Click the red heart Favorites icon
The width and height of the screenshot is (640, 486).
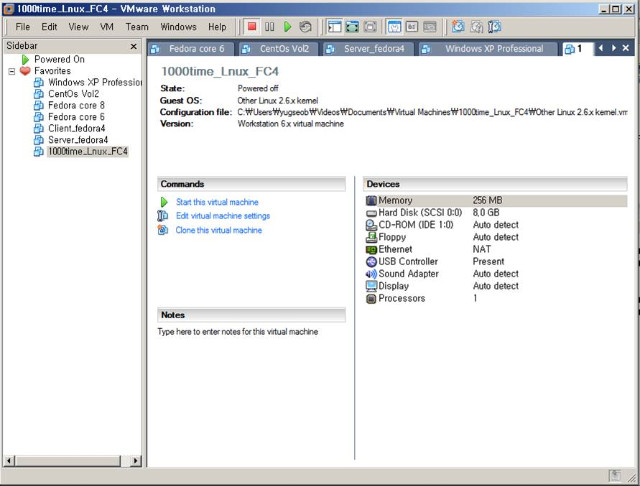point(25,71)
